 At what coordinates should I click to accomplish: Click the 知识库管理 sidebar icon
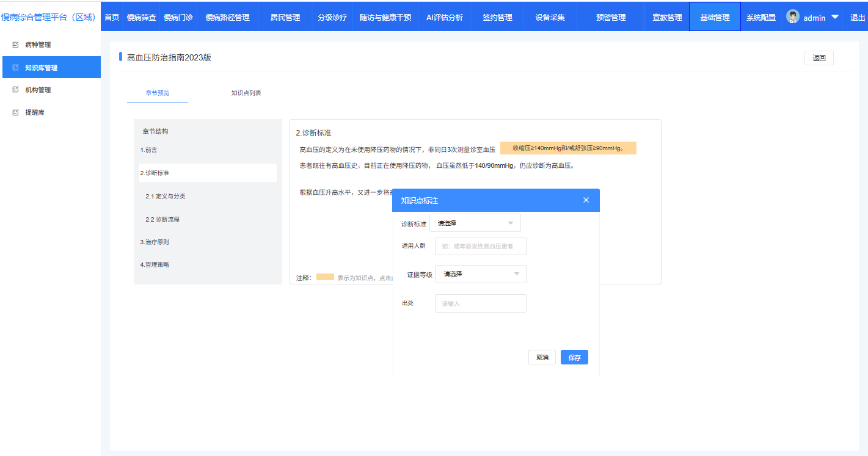(x=16, y=68)
